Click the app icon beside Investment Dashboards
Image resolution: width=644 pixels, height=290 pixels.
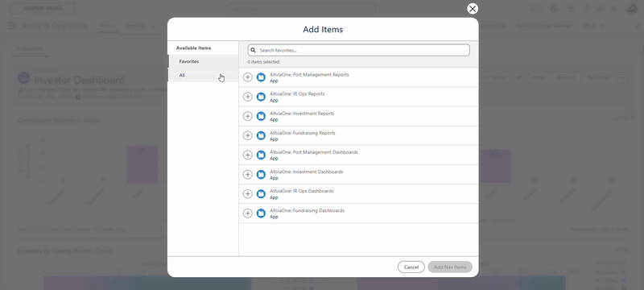(261, 175)
